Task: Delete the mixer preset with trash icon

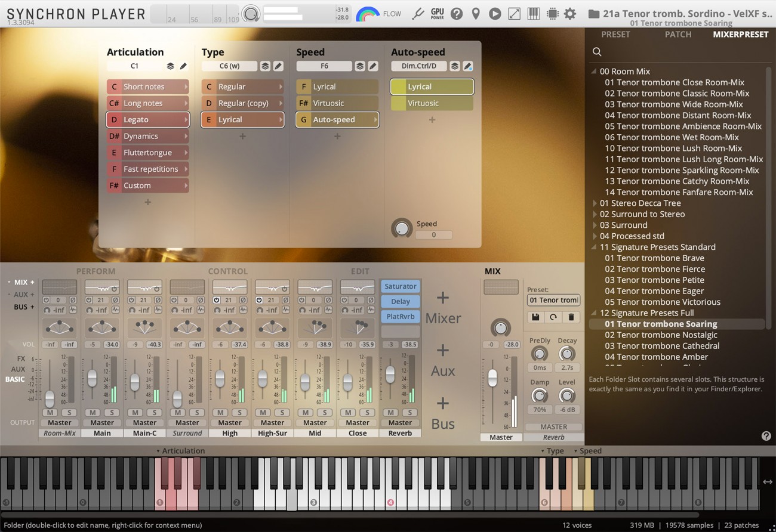Action: (x=571, y=317)
